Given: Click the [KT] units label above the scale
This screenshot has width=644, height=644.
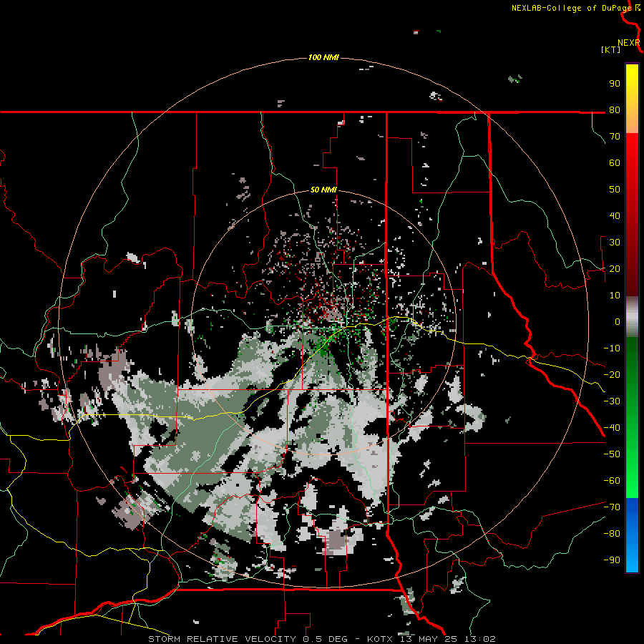Looking at the screenshot, I should [610, 49].
